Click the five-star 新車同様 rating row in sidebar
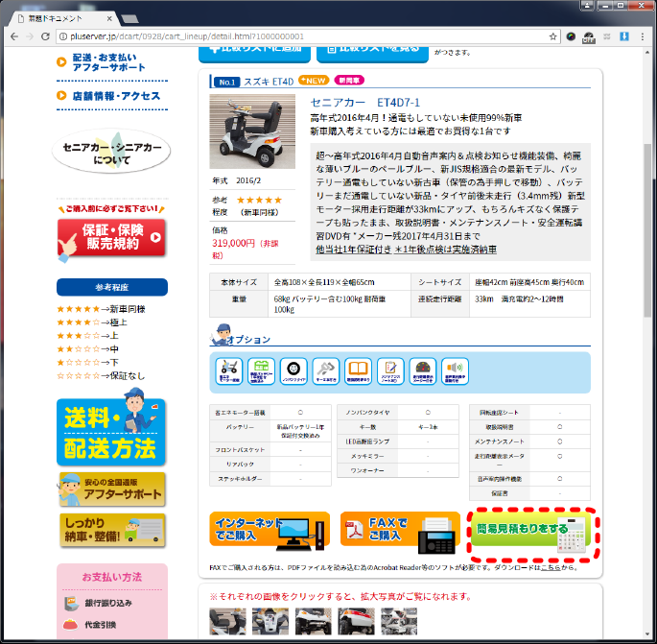The image size is (657, 644). (x=101, y=309)
